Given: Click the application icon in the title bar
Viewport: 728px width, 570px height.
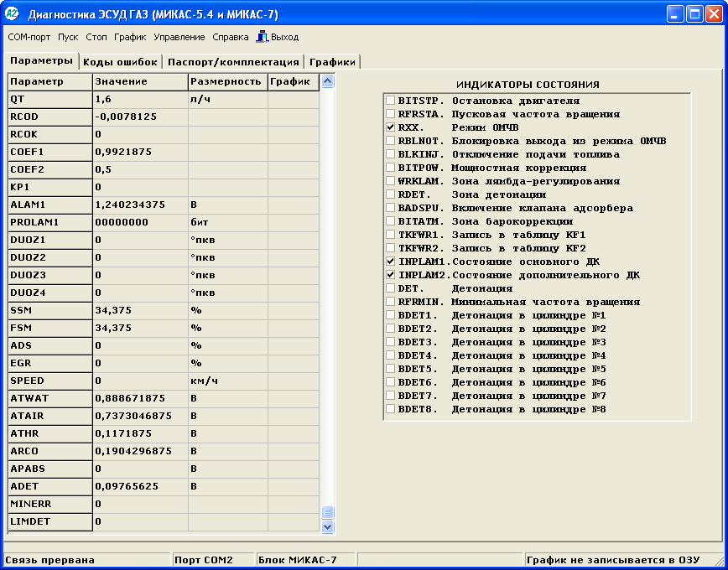Looking at the screenshot, I should 12,14.
